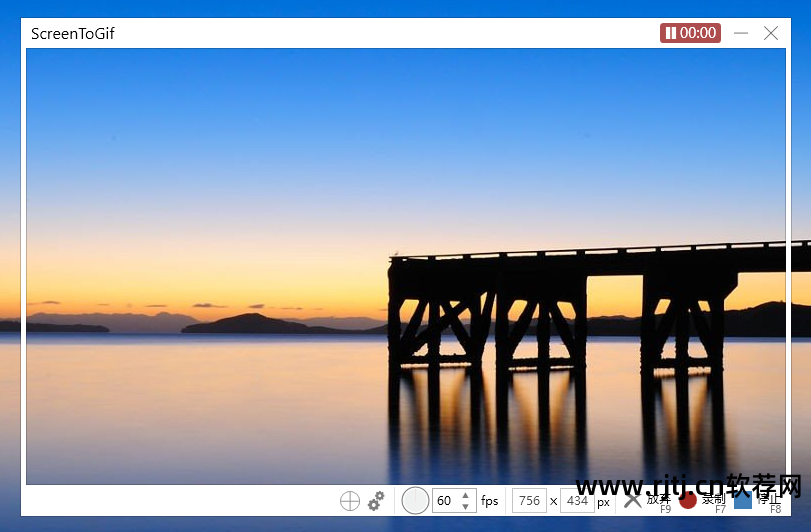Click the 停止 (stop) F8 label
This screenshot has width=811, height=532.
[x=768, y=499]
